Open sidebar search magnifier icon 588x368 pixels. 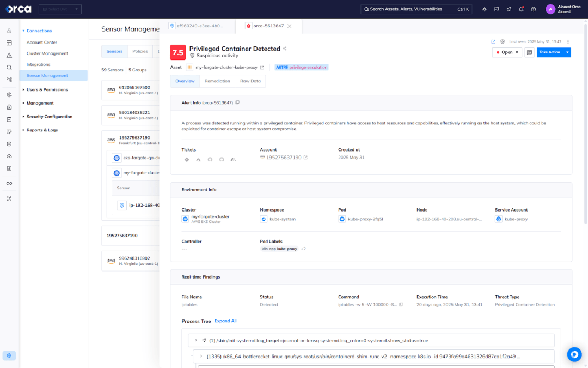click(x=9, y=68)
